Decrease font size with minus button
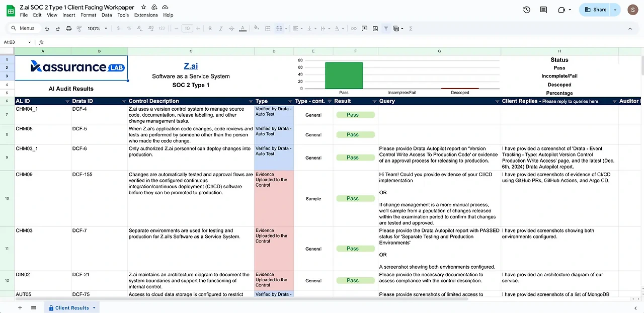The width and height of the screenshot is (644, 313). (x=176, y=29)
